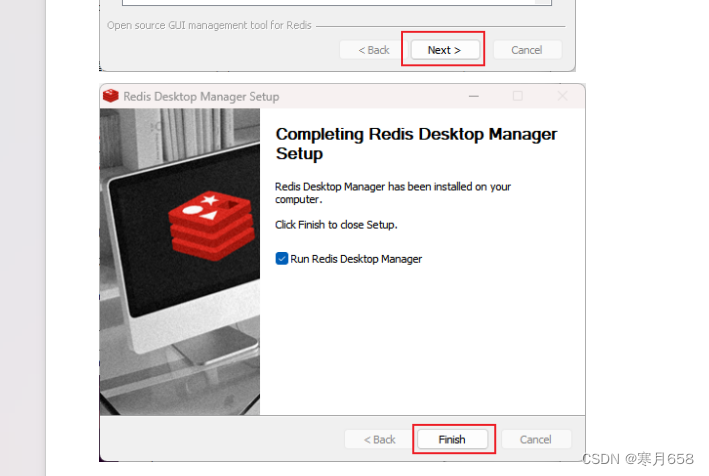Click the 'Completing Redis Desktop Manager Setup' heading
Image resolution: width=709 pixels, height=476 pixels.
(x=416, y=144)
